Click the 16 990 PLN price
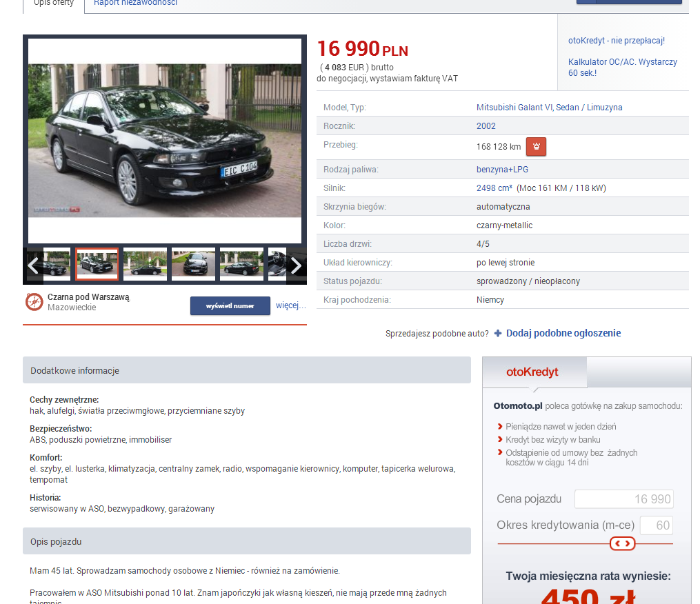This screenshot has width=700, height=604. click(x=363, y=49)
